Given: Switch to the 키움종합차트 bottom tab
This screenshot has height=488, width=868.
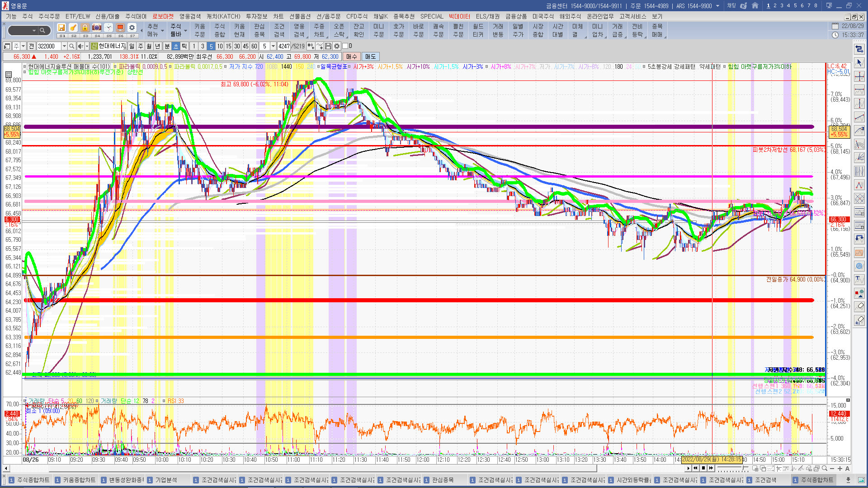Looking at the screenshot, I should point(75,480).
